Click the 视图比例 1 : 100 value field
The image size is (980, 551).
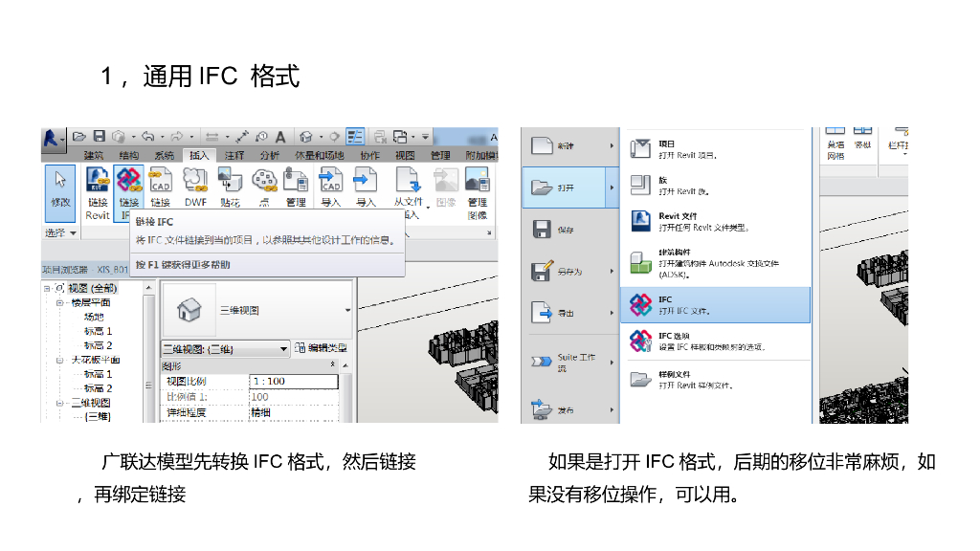click(x=294, y=381)
